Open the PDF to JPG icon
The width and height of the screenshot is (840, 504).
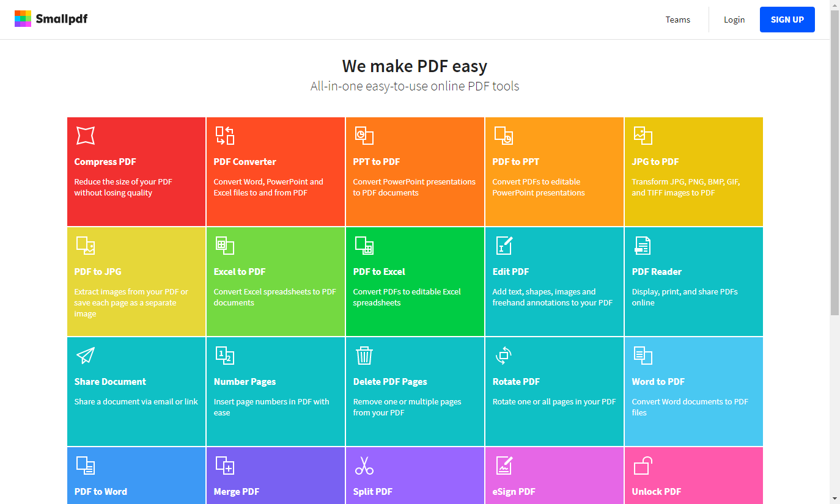(x=85, y=246)
